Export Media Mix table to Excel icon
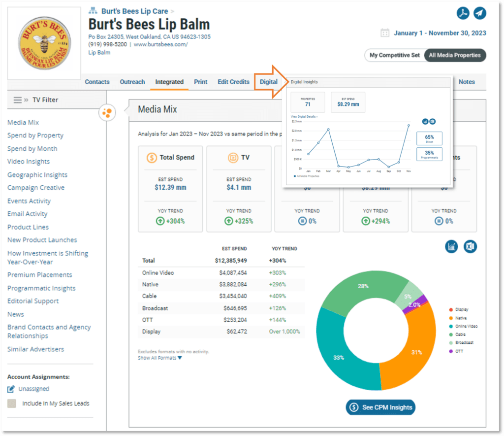Viewport: 504px width, 436px height. pyautogui.click(x=470, y=247)
